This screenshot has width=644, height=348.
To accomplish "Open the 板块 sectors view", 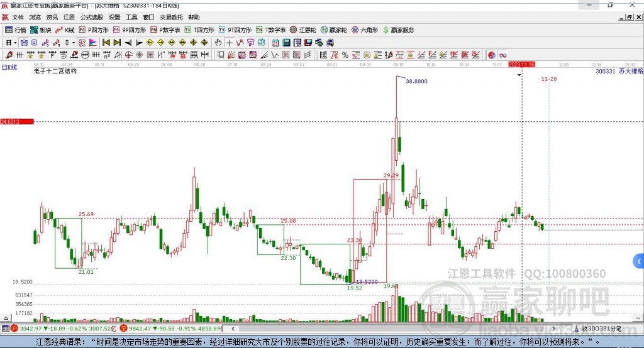I will tap(40, 30).
